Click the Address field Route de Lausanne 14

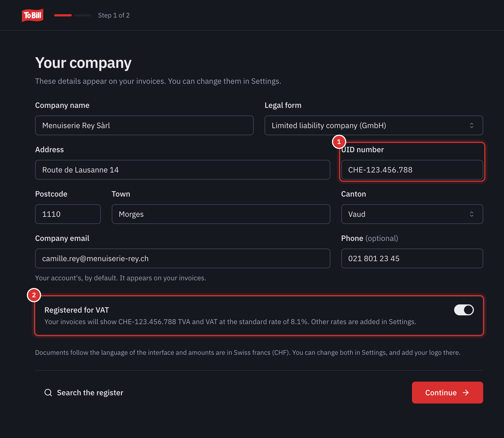(x=183, y=170)
